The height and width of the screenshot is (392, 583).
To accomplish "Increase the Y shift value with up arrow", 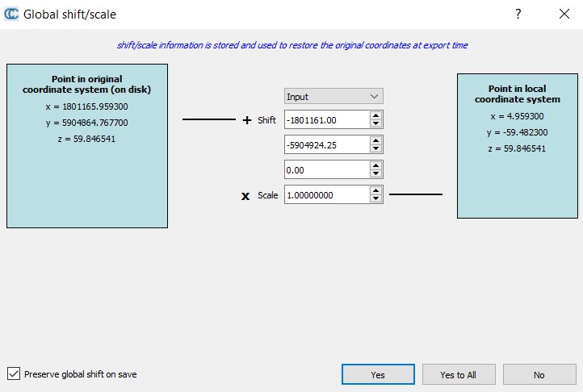I will 375,141.
